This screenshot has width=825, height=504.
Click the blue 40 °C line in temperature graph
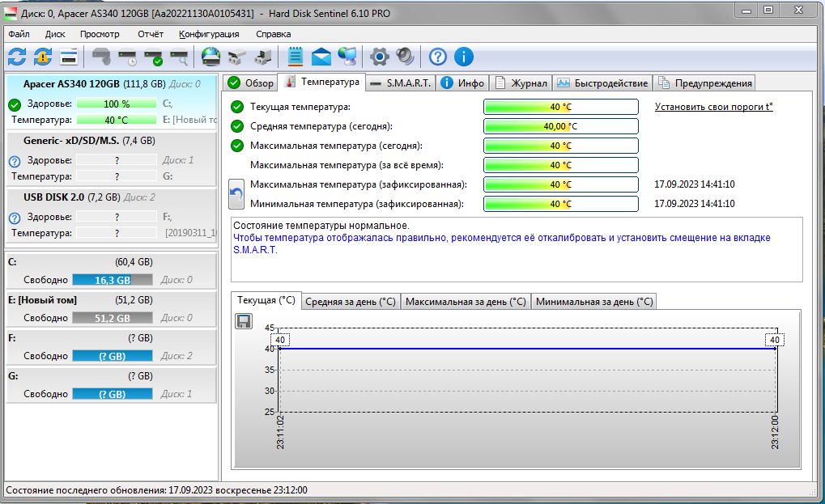[x=527, y=349]
